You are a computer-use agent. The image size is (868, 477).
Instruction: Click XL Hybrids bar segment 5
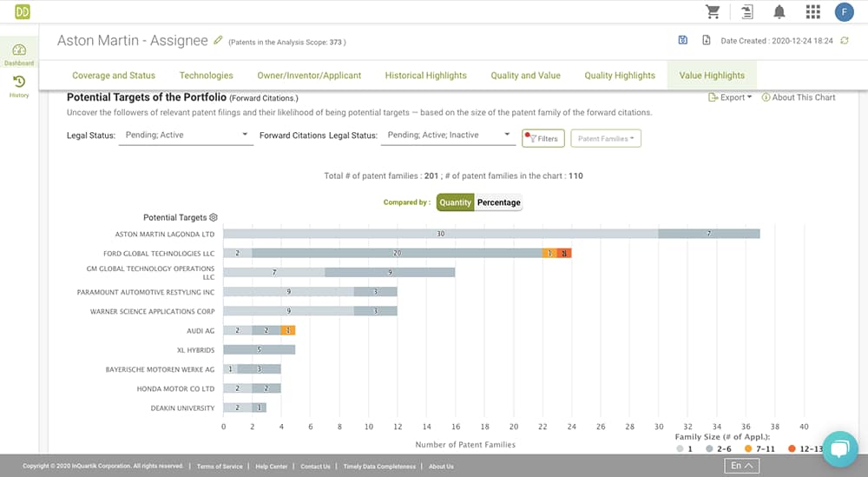pyautogui.click(x=259, y=349)
